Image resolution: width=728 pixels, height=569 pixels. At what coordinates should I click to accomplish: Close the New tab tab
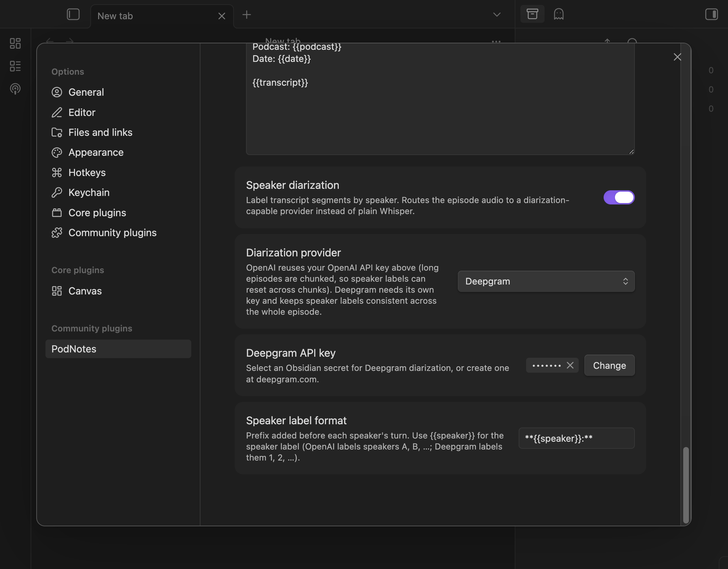pos(222,16)
